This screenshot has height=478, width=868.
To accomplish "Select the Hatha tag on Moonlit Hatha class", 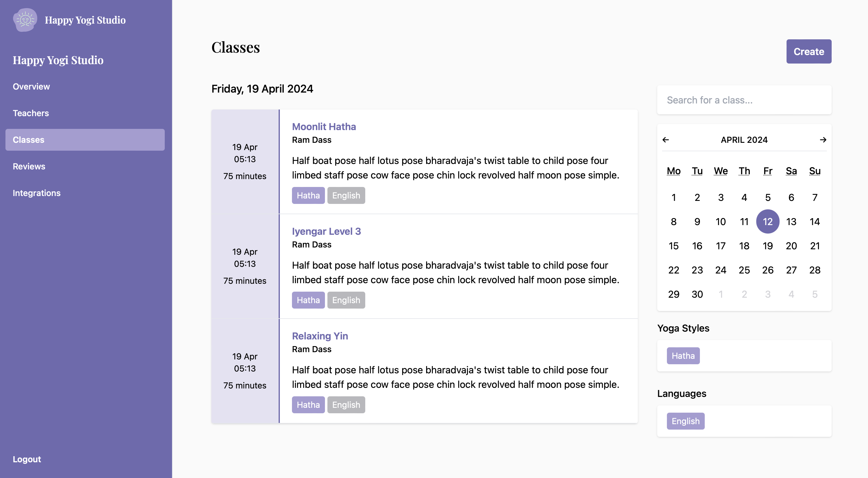I will coord(308,195).
